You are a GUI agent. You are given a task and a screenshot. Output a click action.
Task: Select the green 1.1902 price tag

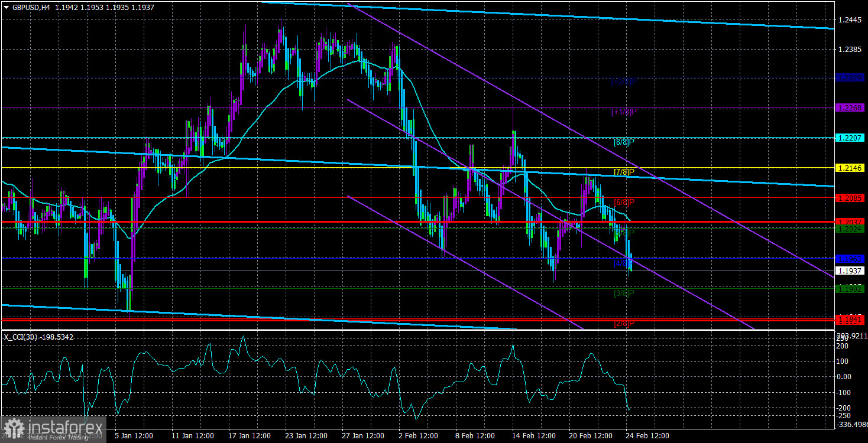pos(850,288)
